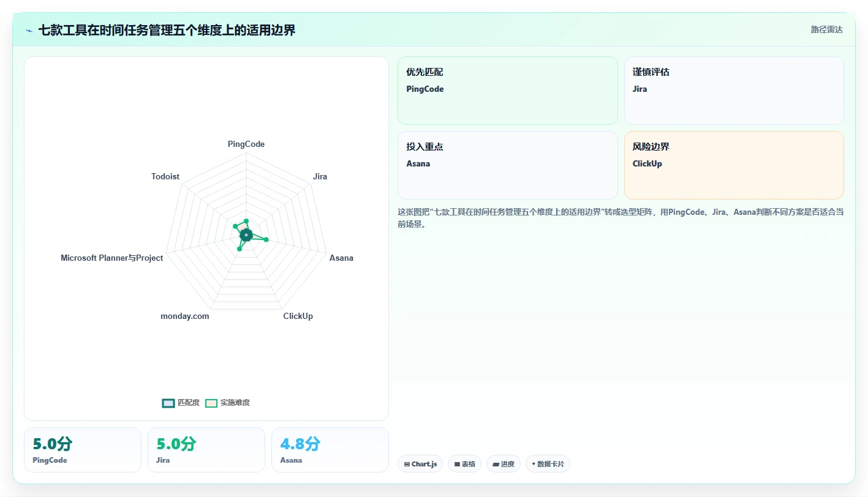Click the Microsoft Planner与Project radar axis label

click(112, 258)
